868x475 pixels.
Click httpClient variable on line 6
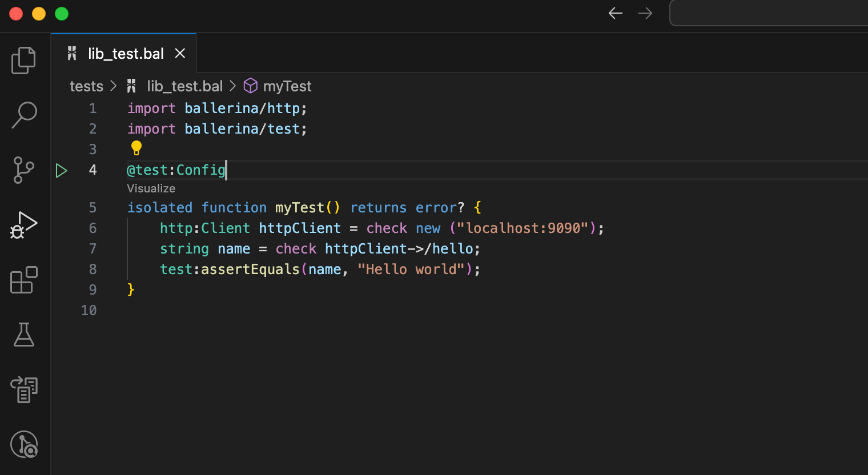(x=300, y=228)
